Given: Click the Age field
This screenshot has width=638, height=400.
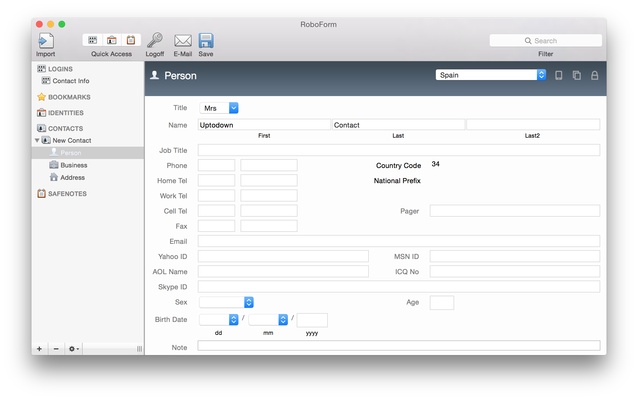Looking at the screenshot, I should pos(442,303).
